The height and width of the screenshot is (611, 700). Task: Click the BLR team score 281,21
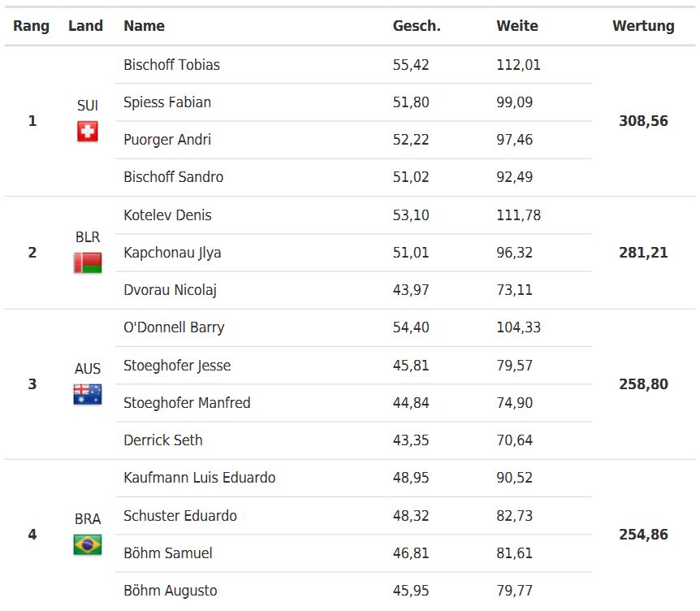(643, 253)
